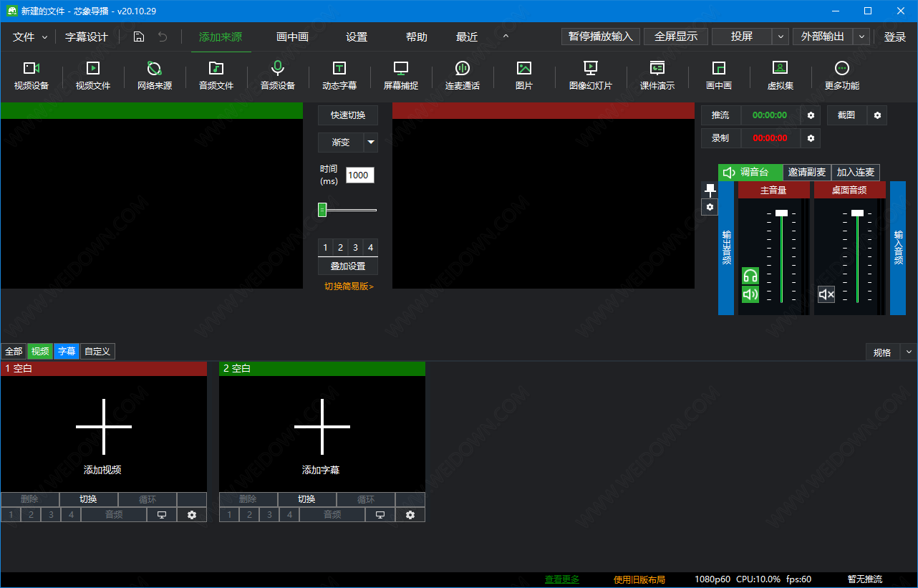
Task: Expand the 规格 layout dropdown arrow
Action: [909, 352]
